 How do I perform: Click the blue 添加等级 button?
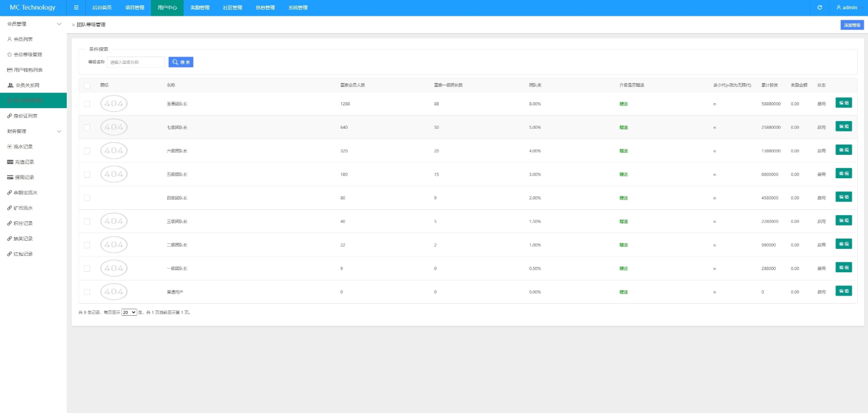(852, 25)
